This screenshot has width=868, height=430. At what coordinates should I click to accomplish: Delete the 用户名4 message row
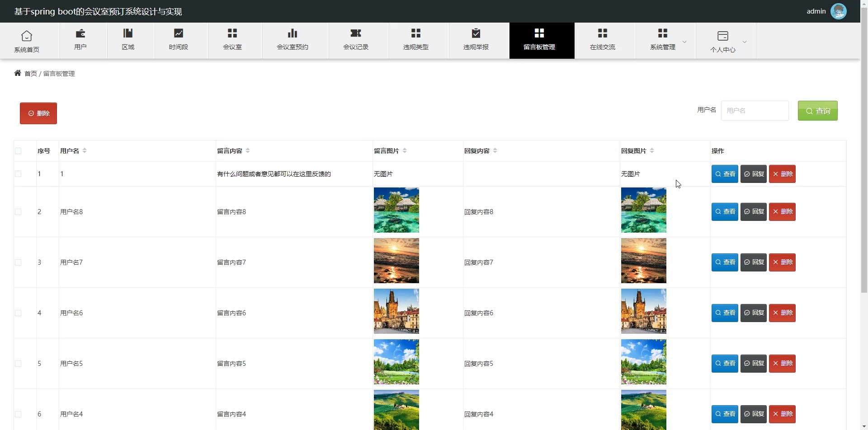782,414
